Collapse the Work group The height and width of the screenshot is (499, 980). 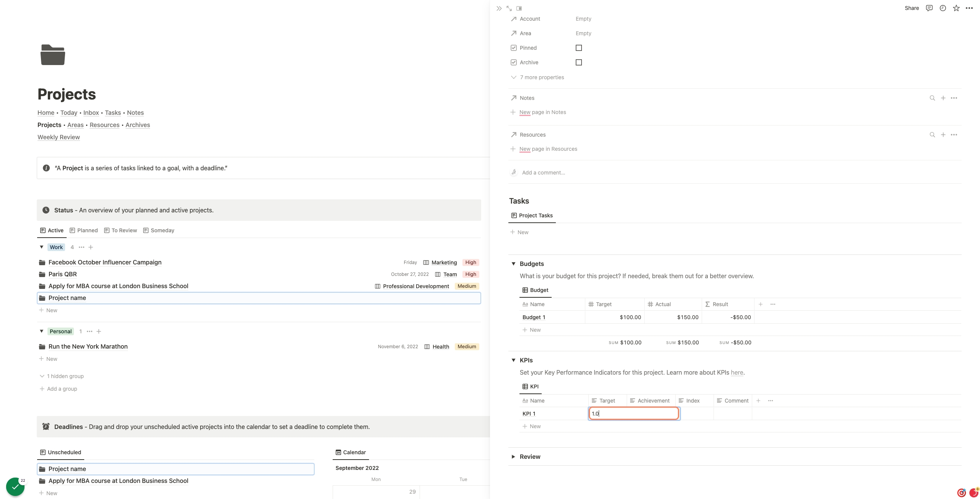tap(41, 247)
